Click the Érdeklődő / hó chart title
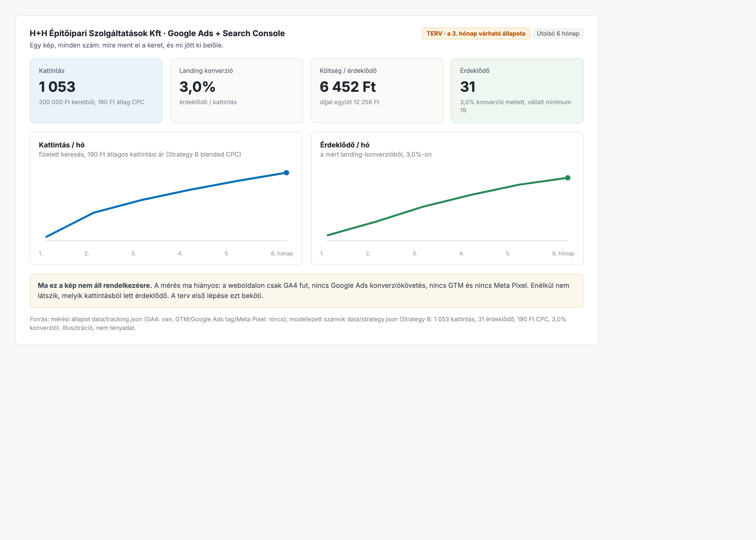Image resolution: width=756 pixels, height=540 pixels. click(345, 145)
